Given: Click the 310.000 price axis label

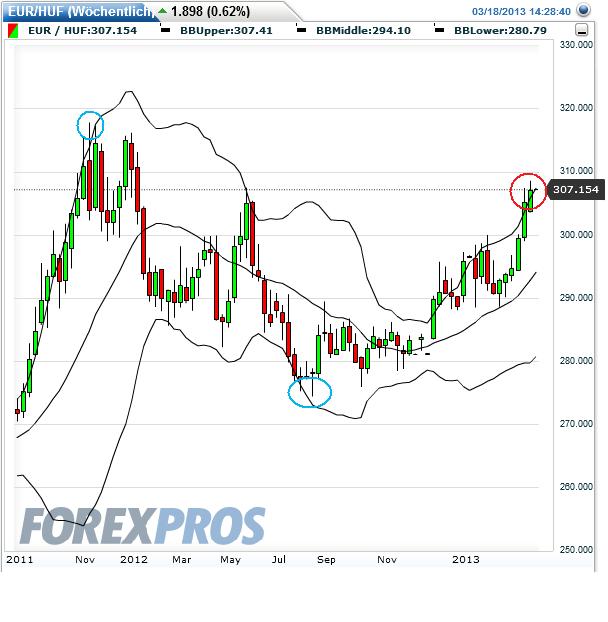Looking at the screenshot, I should [x=576, y=171].
